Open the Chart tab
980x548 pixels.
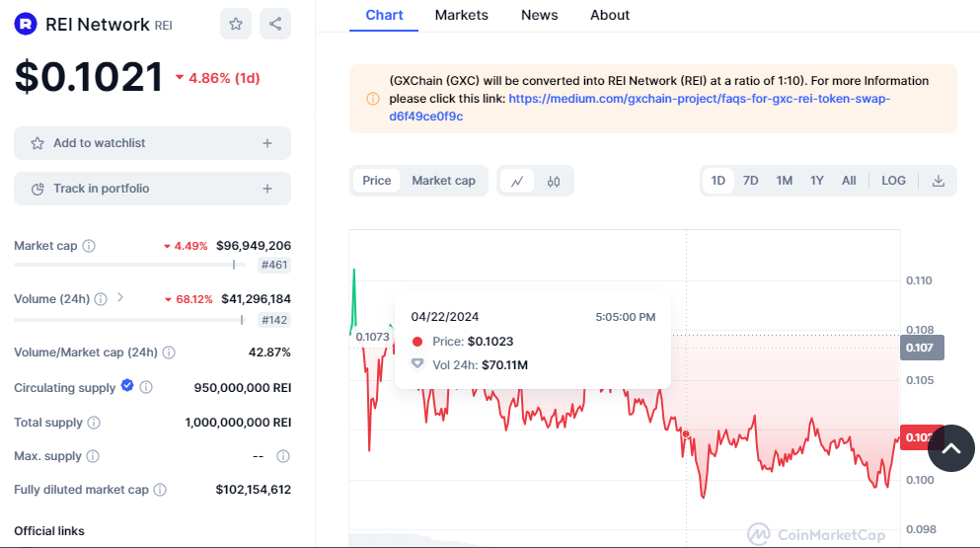coord(384,15)
